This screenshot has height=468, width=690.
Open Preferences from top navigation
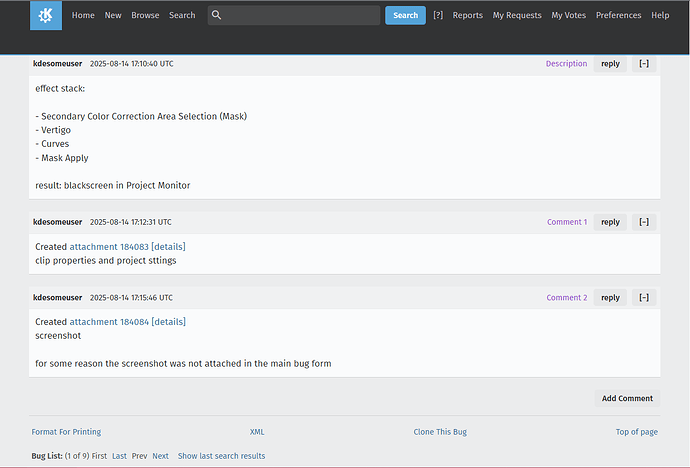619,16
